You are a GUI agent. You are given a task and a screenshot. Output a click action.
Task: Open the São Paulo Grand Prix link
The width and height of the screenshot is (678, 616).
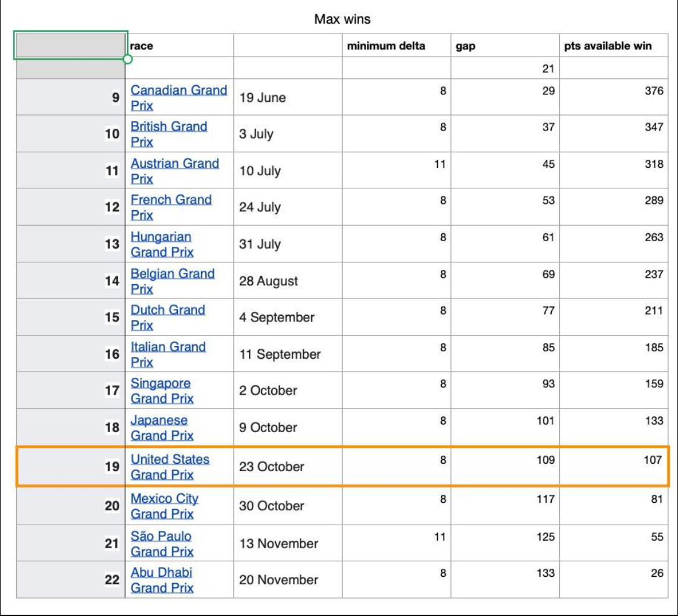(162, 543)
